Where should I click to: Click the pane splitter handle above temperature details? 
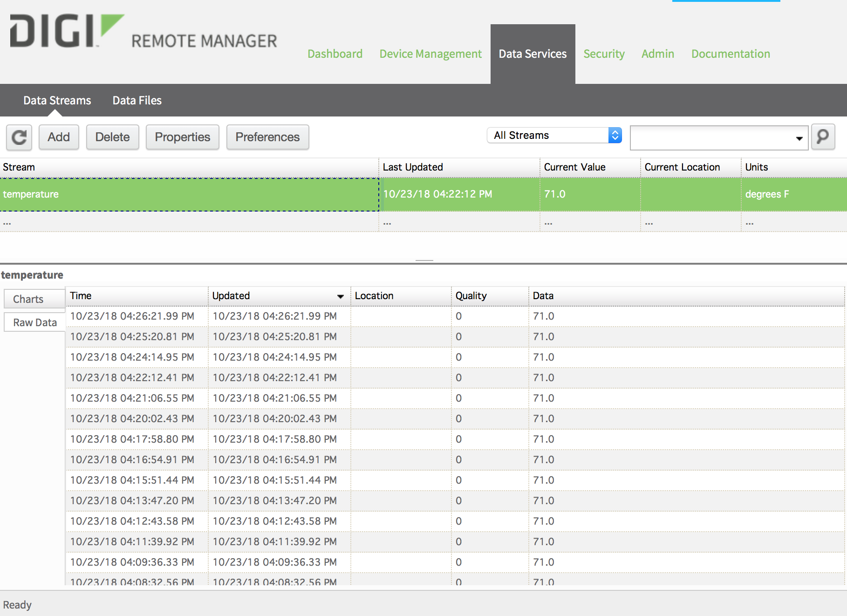tap(424, 260)
